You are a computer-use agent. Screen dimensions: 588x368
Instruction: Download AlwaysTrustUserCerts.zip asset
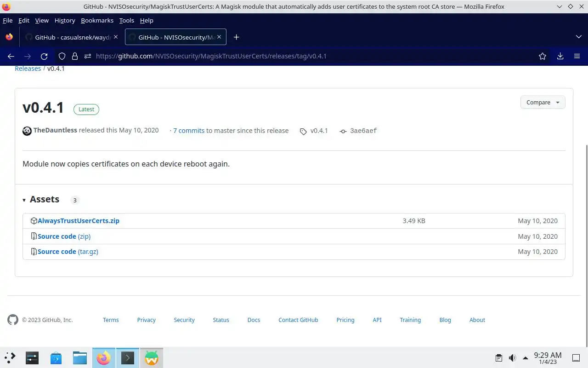pos(79,221)
